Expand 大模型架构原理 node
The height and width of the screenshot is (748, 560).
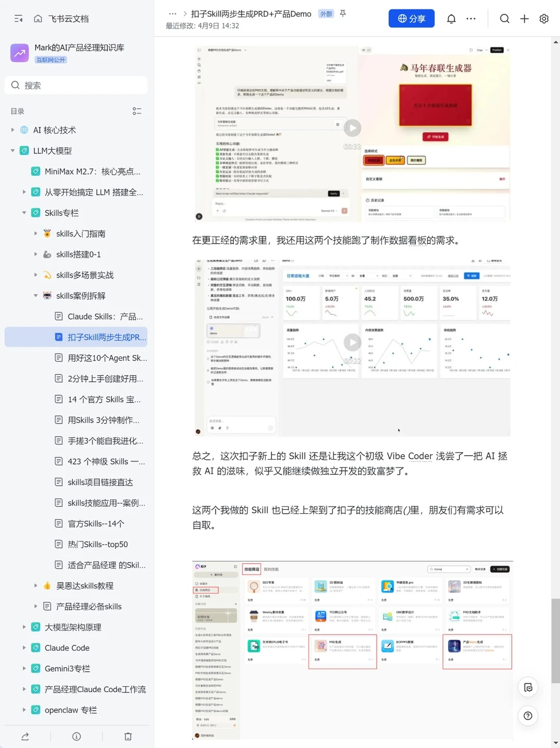coord(24,627)
